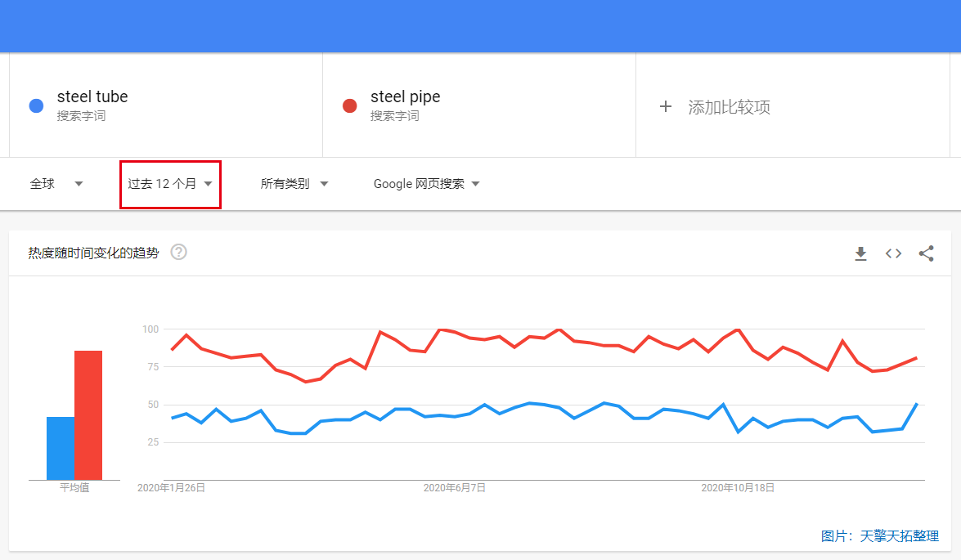Select the blue steel tube dot
Image resolution: width=961 pixels, height=560 pixels.
[36, 106]
